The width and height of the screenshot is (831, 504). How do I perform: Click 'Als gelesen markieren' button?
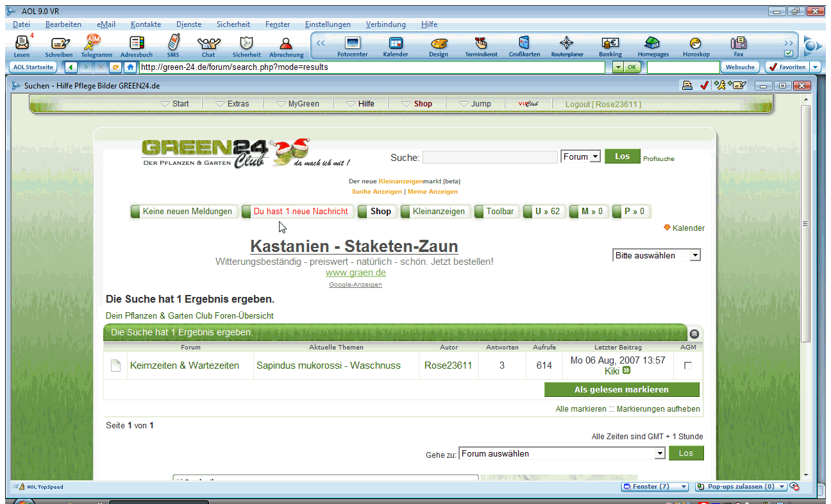tap(621, 390)
